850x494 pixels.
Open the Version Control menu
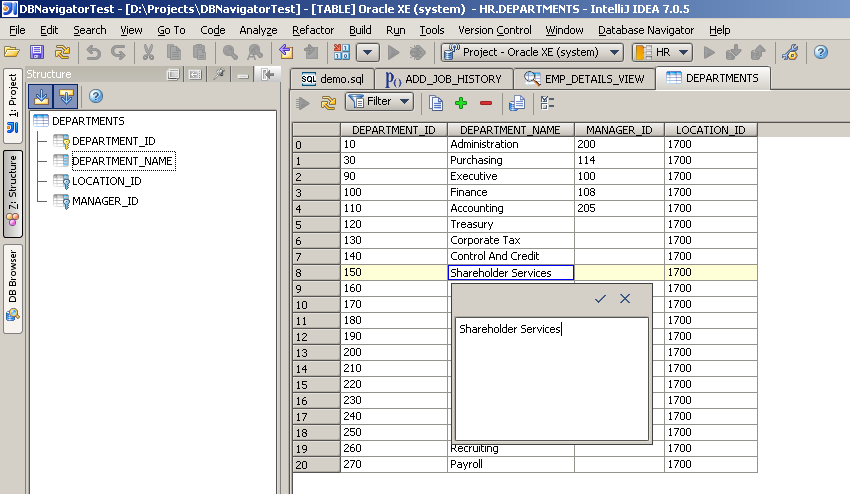[494, 30]
